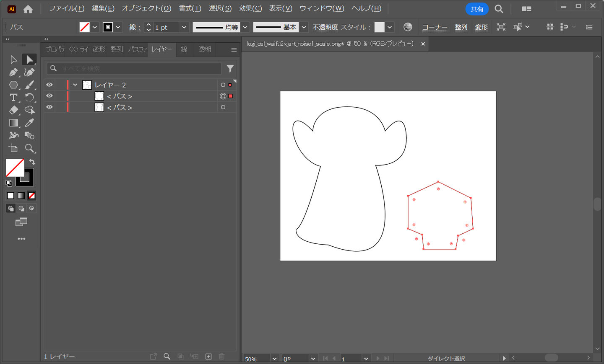Open the stroke weight dropdown
604x364 pixels.
tap(184, 27)
